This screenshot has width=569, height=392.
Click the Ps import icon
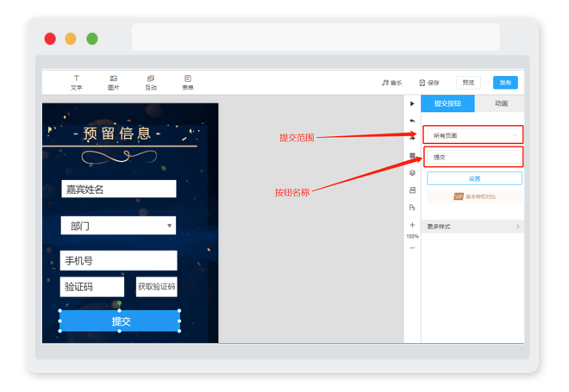(x=412, y=208)
